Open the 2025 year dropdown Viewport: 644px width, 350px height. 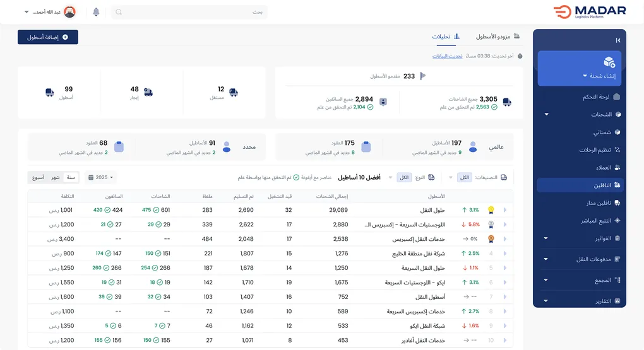(101, 178)
